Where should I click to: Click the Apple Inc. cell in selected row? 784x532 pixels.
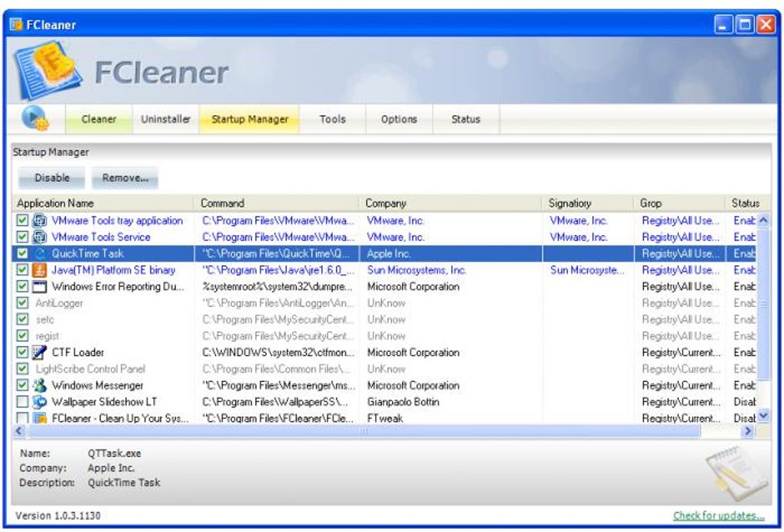388,254
